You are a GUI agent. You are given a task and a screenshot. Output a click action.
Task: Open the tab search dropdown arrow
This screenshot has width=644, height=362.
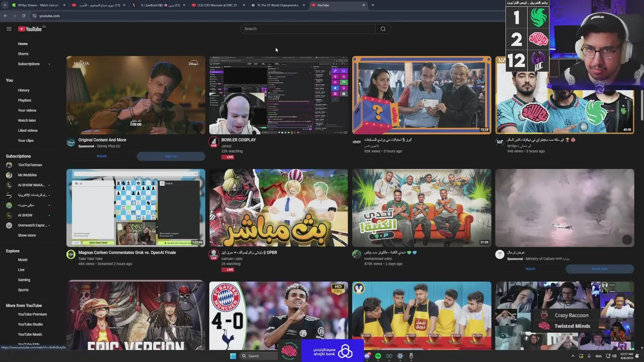tap(6, 5)
